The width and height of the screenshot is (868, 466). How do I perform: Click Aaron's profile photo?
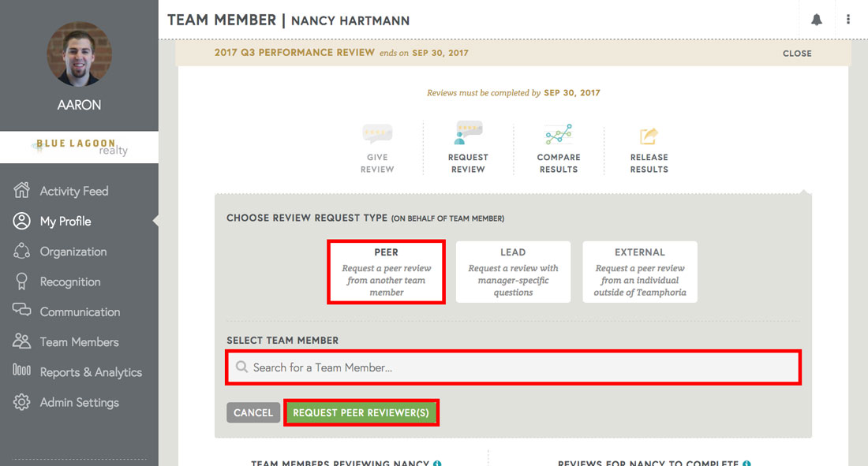79,54
